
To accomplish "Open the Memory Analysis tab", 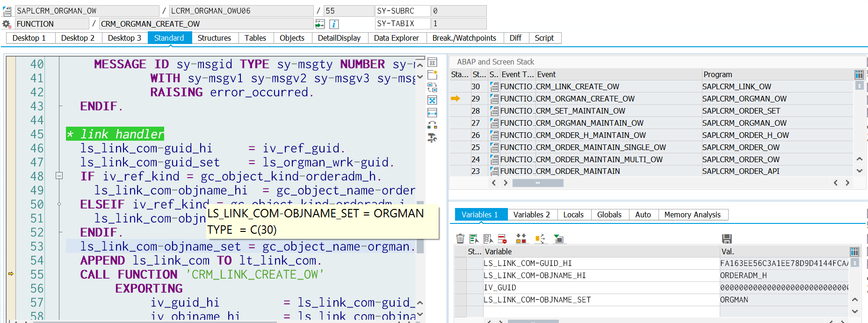I will pos(693,215).
